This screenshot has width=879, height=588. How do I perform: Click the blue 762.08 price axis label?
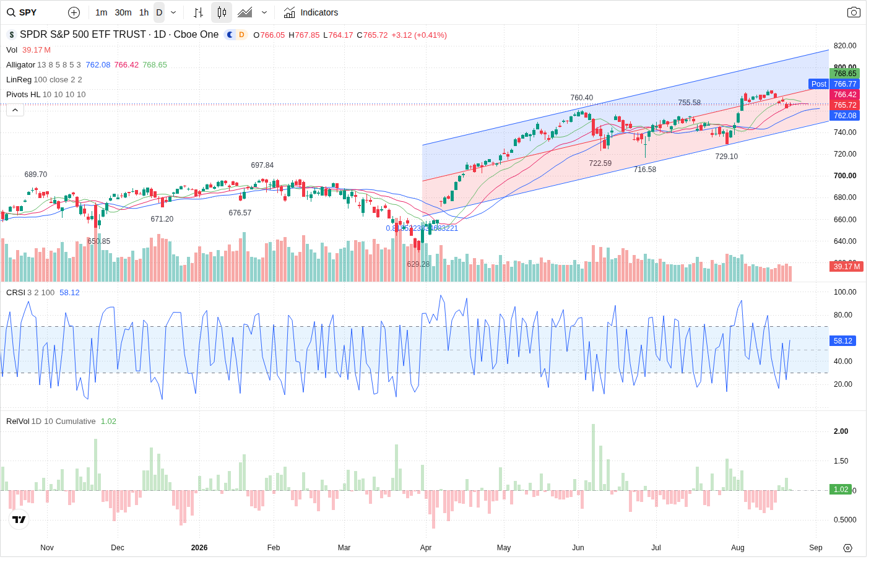(844, 116)
